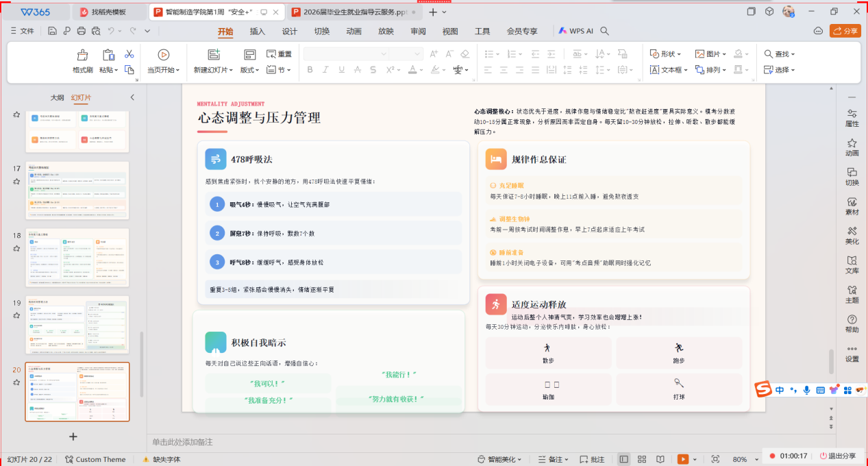Image resolution: width=868 pixels, height=466 pixels.
Task: Open the 大纲 outline tab
Action: click(58, 98)
